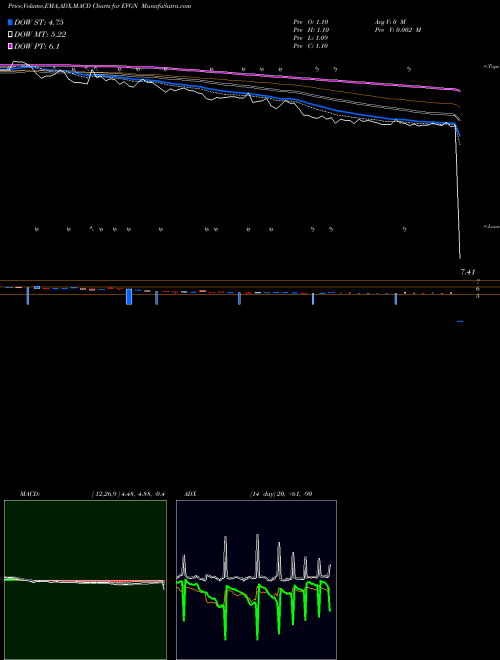Click the '<Lows' axis label

492,226
